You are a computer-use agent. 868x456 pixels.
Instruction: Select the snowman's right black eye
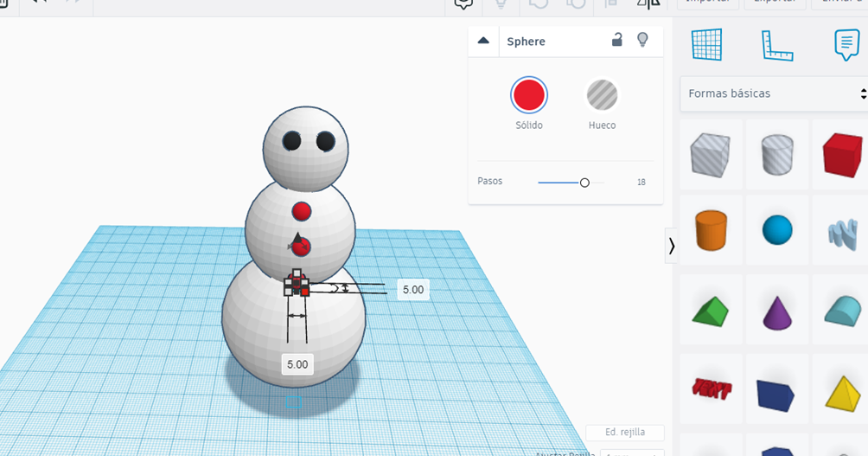tap(325, 141)
